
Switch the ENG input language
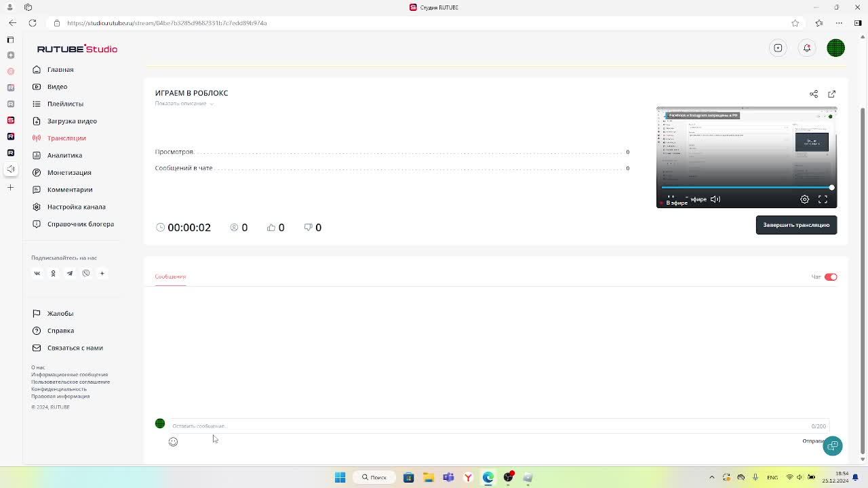click(x=772, y=477)
